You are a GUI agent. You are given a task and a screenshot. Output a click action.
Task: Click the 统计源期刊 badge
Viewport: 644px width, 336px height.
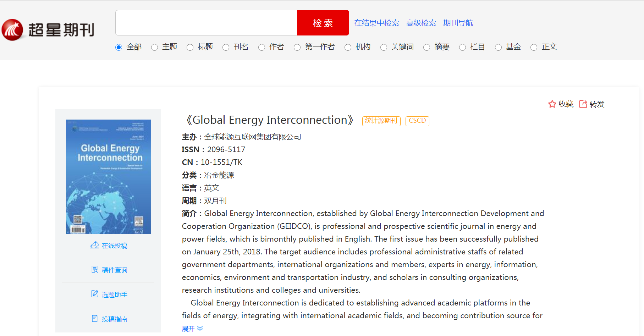381,121
